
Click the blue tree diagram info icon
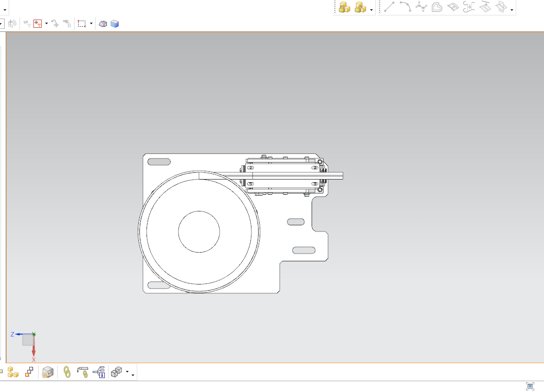point(99,372)
